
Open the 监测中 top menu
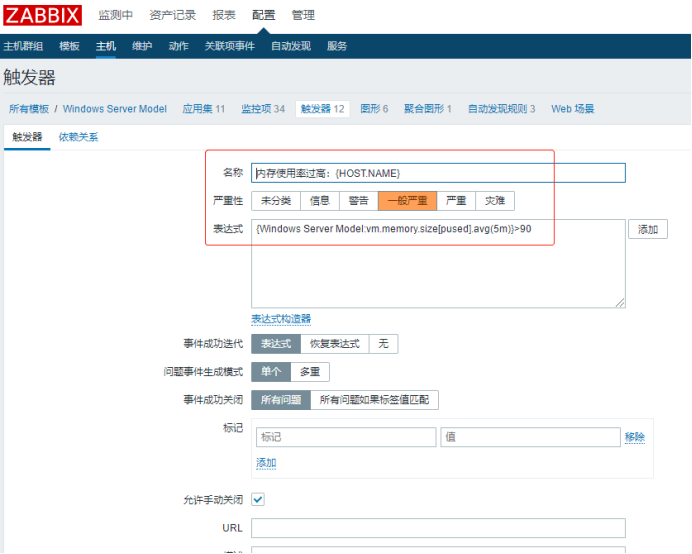(x=116, y=15)
